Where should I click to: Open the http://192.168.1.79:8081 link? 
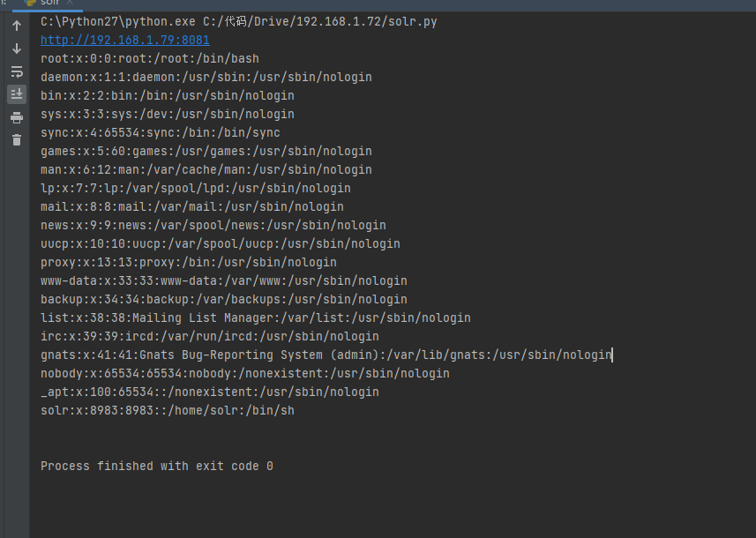point(125,40)
